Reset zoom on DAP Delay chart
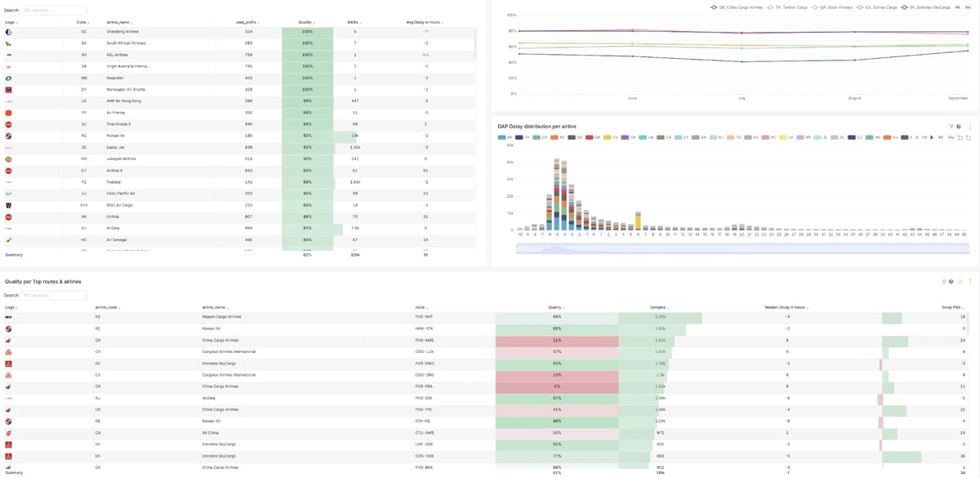The image size is (980, 478). click(x=969, y=137)
